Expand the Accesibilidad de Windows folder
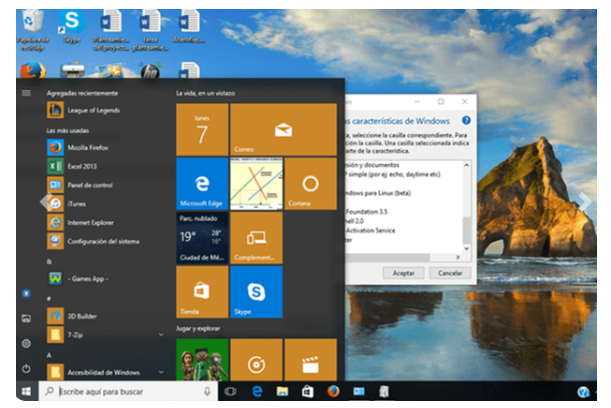611x408 pixels. tap(161, 372)
